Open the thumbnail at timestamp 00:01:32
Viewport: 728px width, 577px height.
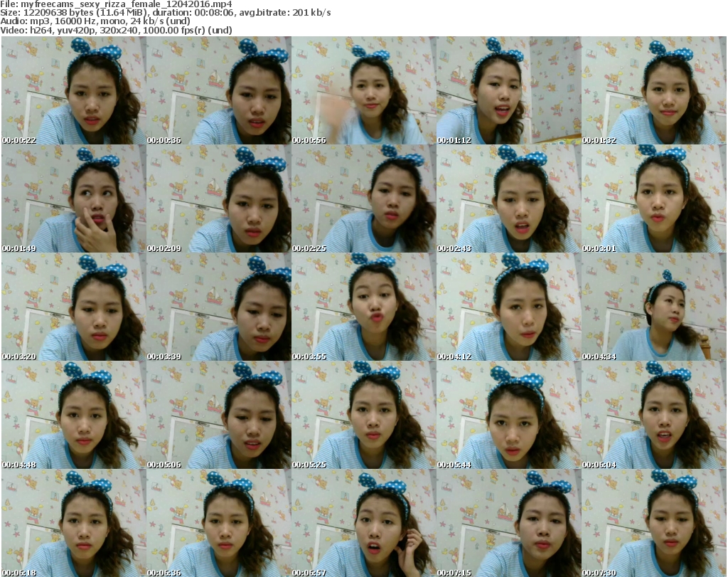(654, 90)
